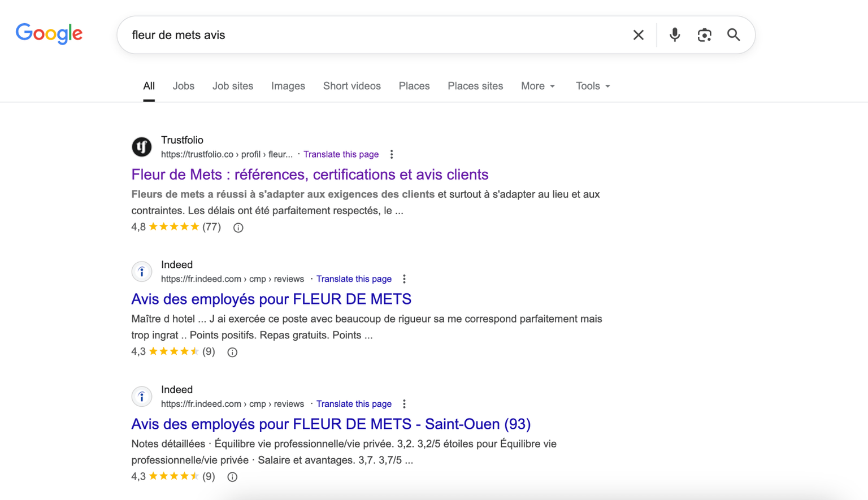Screen dimensions: 868x500
Task: Click the Google logo
Action: (x=49, y=34)
